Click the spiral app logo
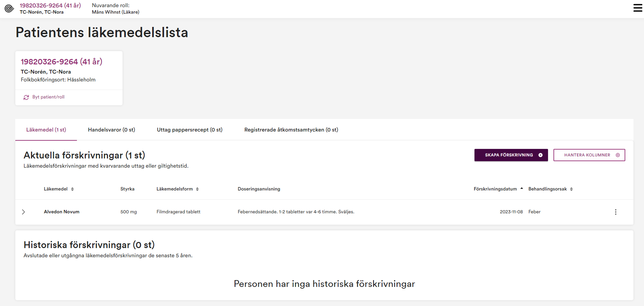This screenshot has height=306, width=644. [9, 9]
